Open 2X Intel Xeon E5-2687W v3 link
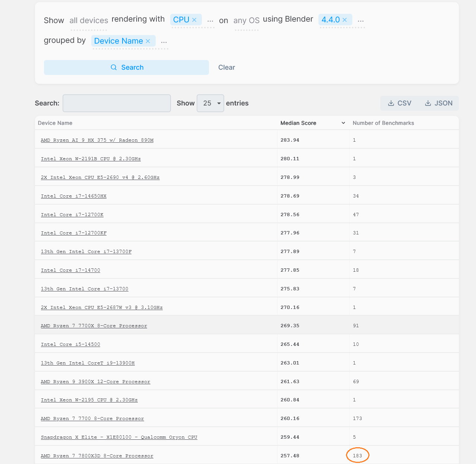This screenshot has width=476, height=464. 102,307
